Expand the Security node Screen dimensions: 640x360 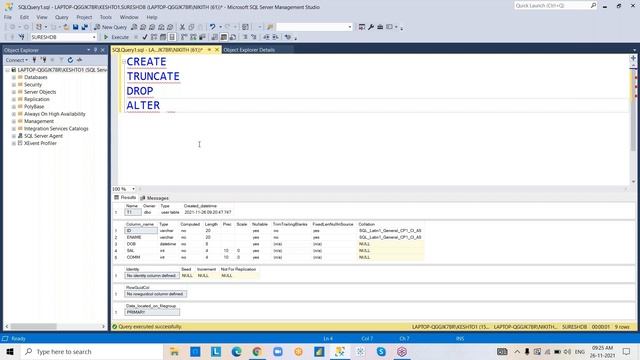click(x=13, y=84)
